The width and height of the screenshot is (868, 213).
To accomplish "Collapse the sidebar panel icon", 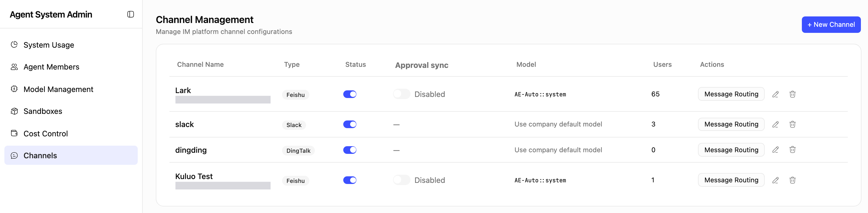I will pyautogui.click(x=130, y=14).
